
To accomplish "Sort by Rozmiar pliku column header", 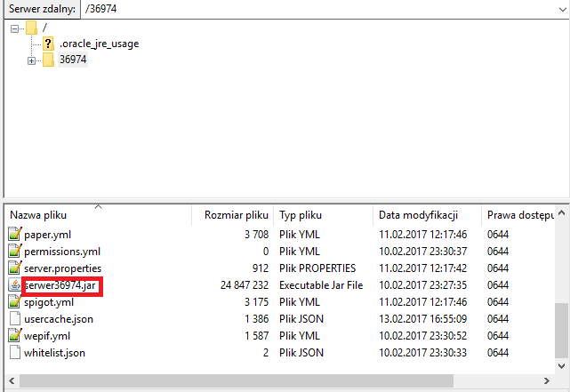I will coord(236,215).
